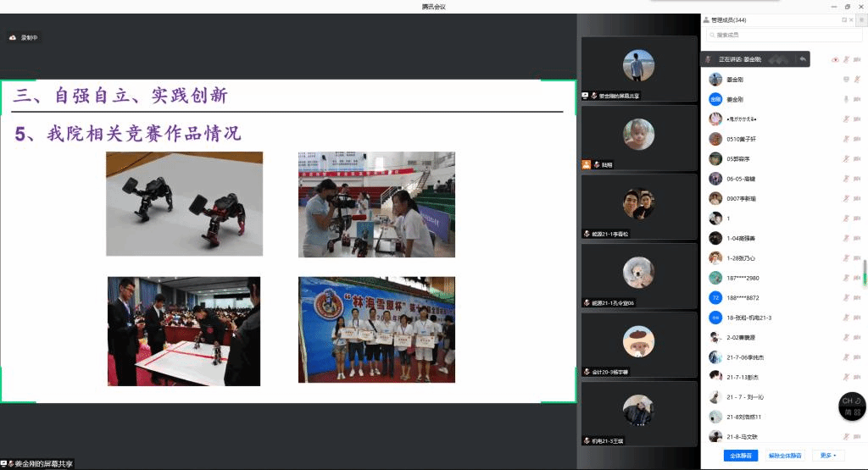Viewport: 868px width, 470px height.
Task: Open the panel menu at top right of member list
Action: tap(861, 19)
